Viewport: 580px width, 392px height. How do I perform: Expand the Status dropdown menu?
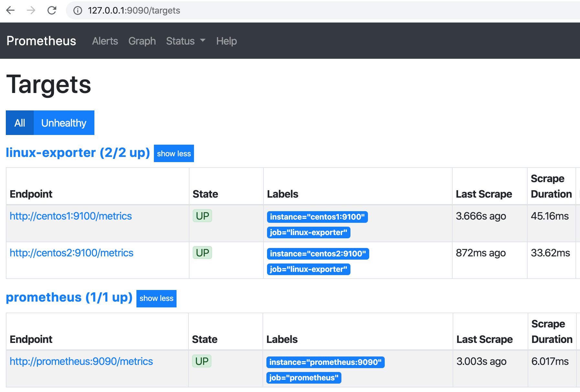[186, 41]
